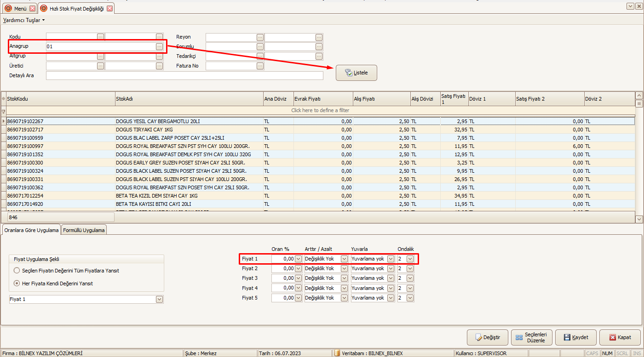Expand Fiyat 1 Yuvarla dropdown
This screenshot has width=644, height=357.
pos(391,259)
